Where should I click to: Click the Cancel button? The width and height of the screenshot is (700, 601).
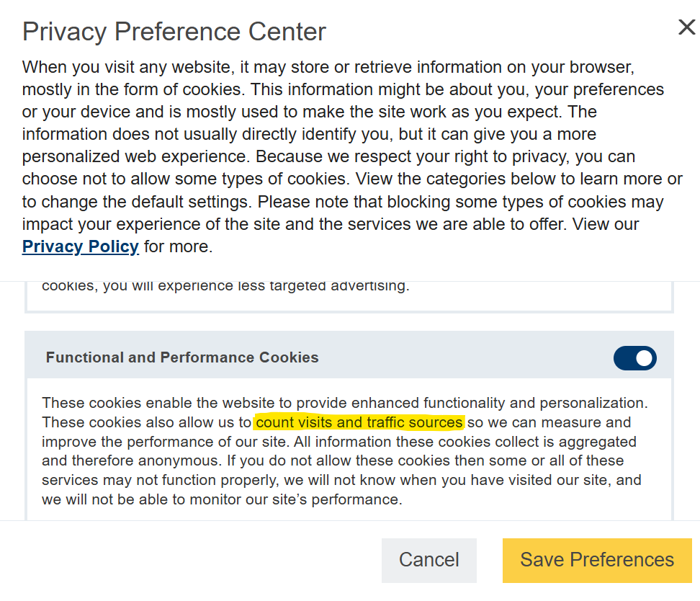point(428,560)
